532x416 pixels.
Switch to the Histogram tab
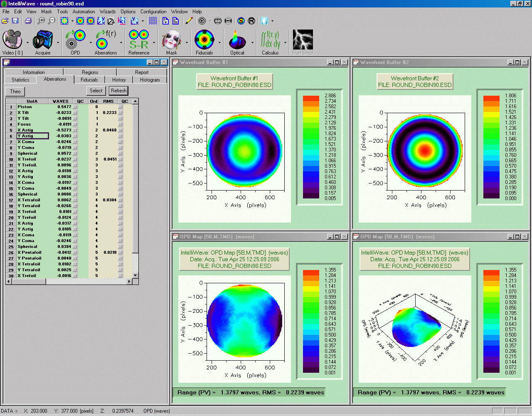150,80
